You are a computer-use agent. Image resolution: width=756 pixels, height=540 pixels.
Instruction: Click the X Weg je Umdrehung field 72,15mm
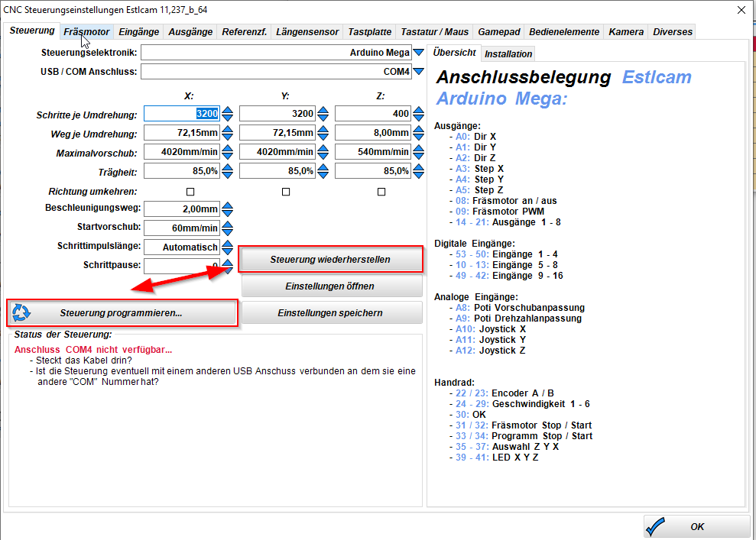click(182, 132)
